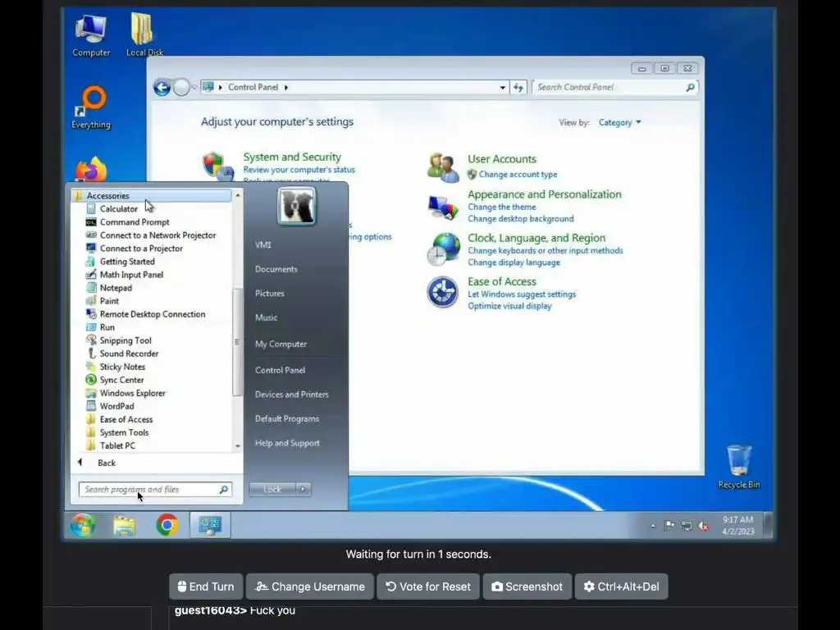
Task: Click Change desktop background link
Action: 521,218
